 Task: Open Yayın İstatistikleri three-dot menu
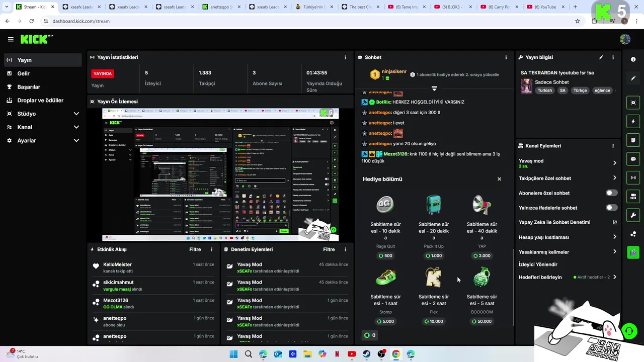click(x=345, y=57)
